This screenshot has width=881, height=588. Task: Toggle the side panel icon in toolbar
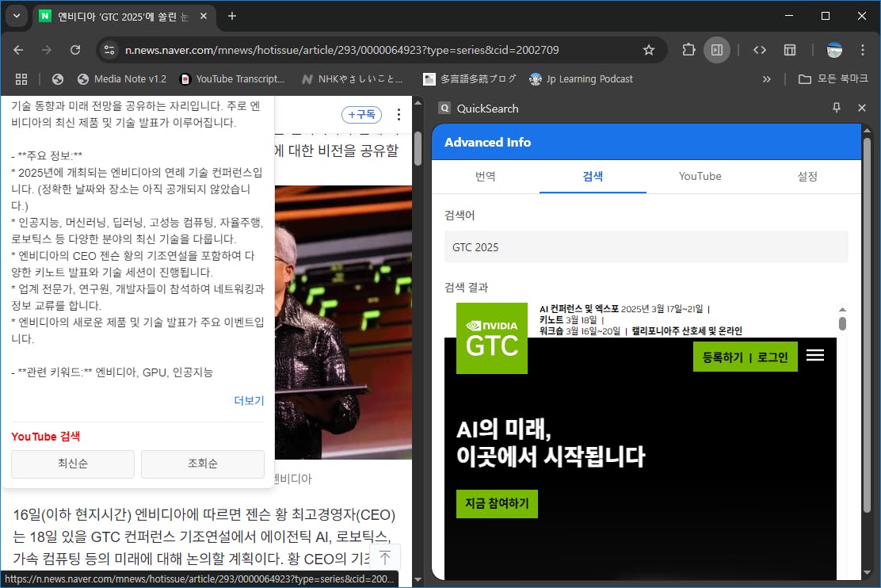pos(717,50)
